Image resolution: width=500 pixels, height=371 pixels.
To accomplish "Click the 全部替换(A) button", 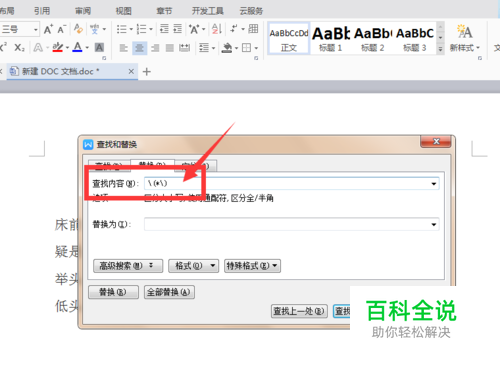I will pos(169,292).
